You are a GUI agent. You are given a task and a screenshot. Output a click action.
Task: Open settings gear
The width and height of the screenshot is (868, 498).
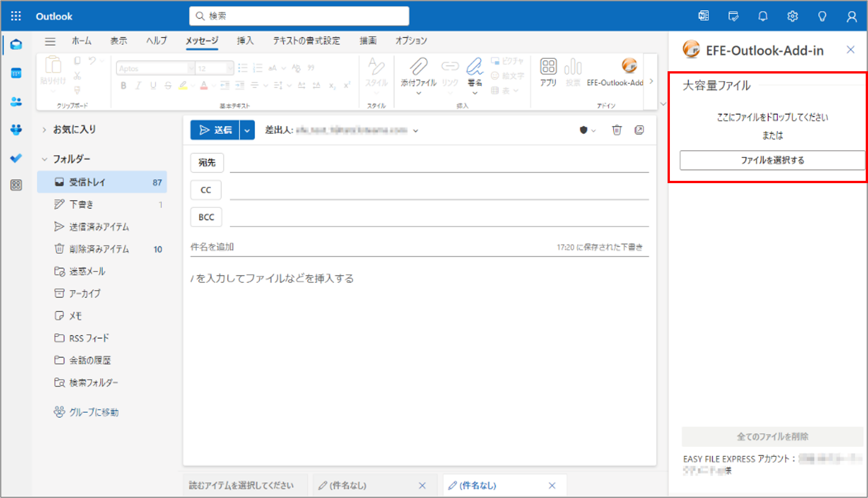(x=793, y=16)
